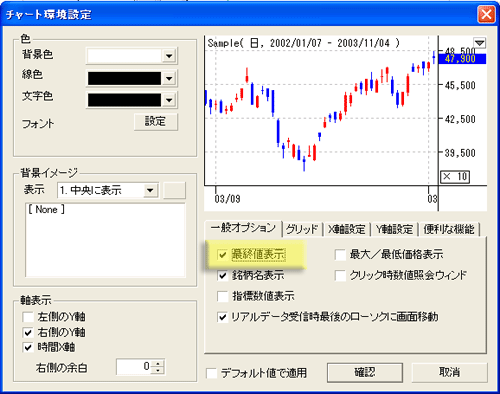Decrease 右側の余白 with the down arrow
Image resolution: width=500 pixels, height=394 pixels.
tap(158, 370)
